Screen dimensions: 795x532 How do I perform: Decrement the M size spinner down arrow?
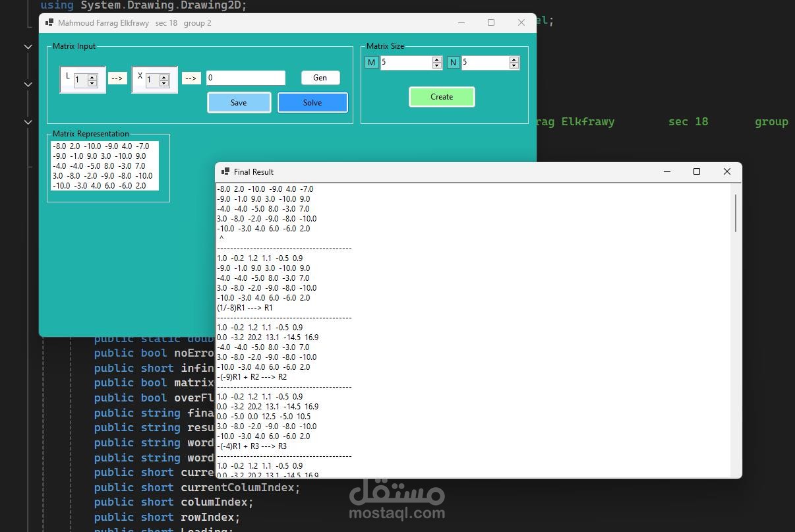[436, 66]
